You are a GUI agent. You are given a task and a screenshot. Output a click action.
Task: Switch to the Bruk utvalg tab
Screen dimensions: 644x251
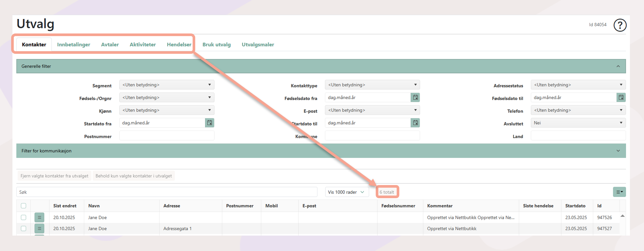(217, 45)
